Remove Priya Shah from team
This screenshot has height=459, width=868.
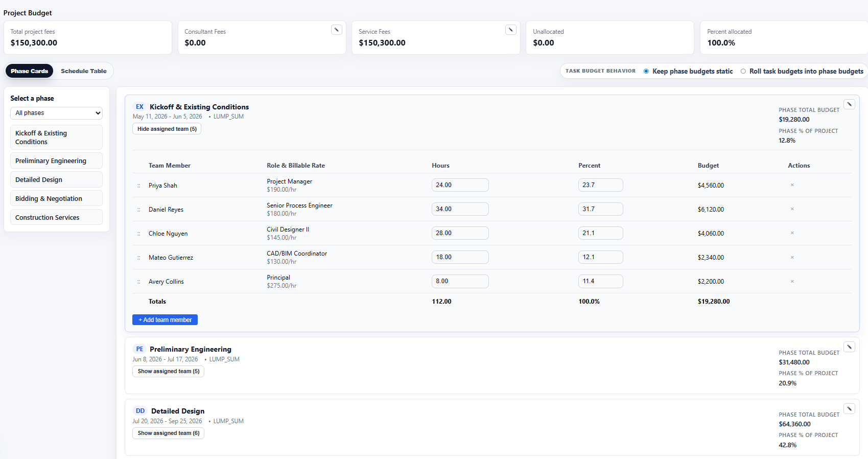point(792,185)
